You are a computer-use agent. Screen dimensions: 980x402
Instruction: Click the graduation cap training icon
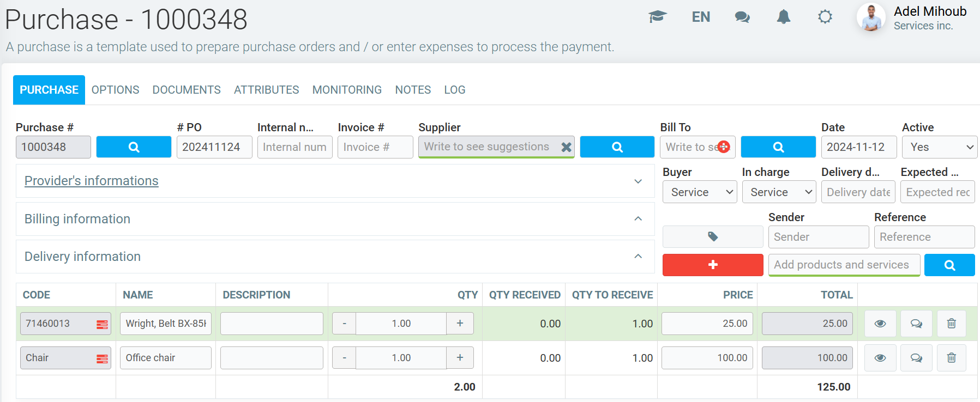pyautogui.click(x=657, y=17)
